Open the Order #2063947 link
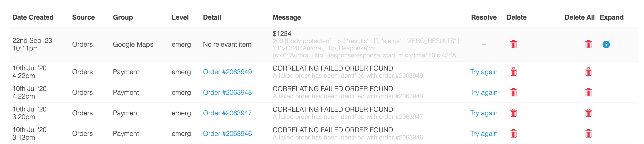The height and width of the screenshot is (144, 644). point(227,113)
